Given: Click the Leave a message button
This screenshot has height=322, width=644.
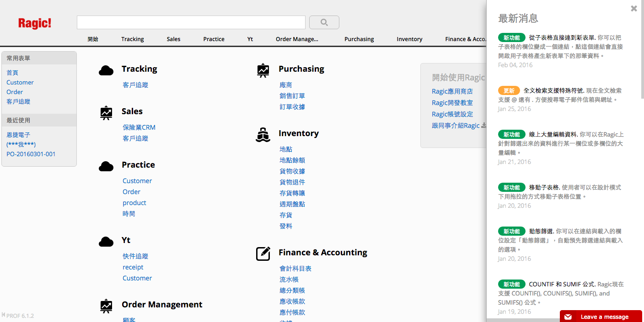Looking at the screenshot, I should [x=601, y=317].
